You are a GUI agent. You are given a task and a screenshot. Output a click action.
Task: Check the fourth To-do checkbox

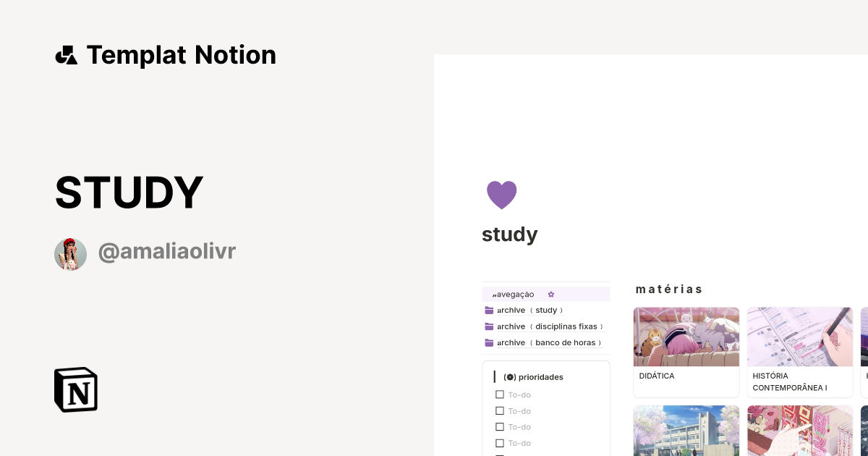pos(500,443)
